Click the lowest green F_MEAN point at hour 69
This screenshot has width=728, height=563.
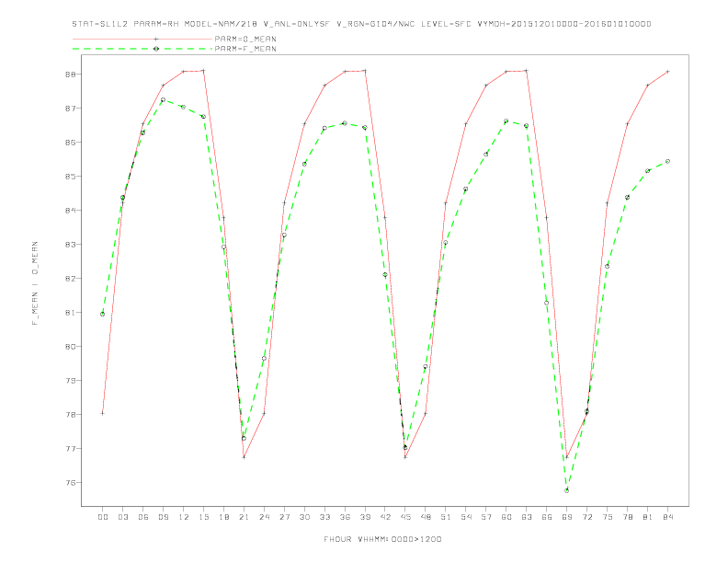[567, 490]
